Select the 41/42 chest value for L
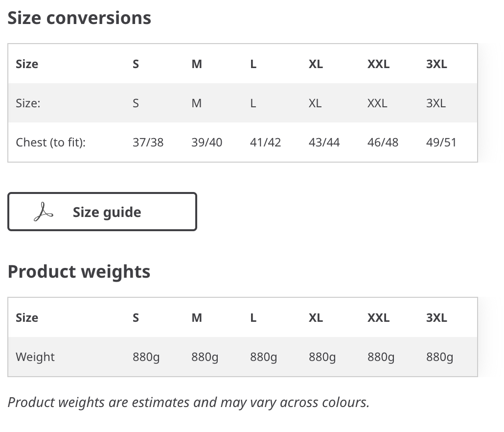The height and width of the screenshot is (432, 504). click(x=266, y=142)
